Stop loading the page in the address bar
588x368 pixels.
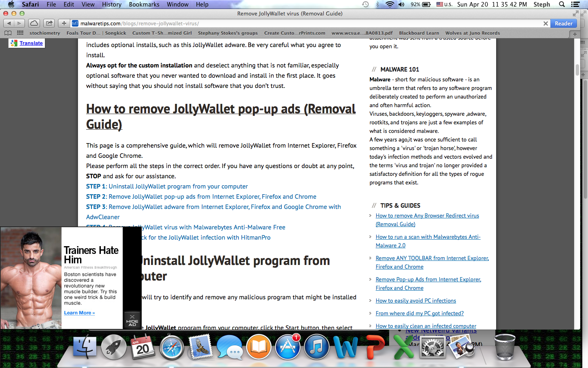(x=546, y=24)
